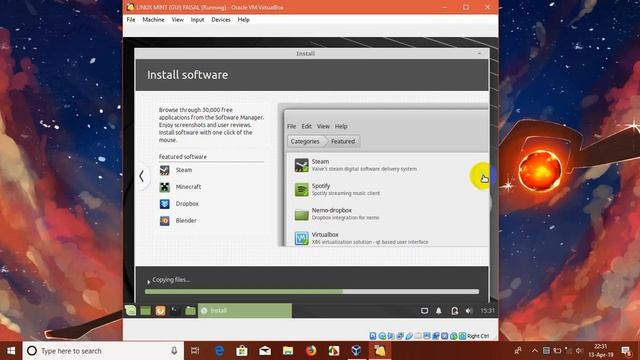Click the Software Manager File menu
Screen dimensions: 640x360
pyautogui.click(x=291, y=126)
